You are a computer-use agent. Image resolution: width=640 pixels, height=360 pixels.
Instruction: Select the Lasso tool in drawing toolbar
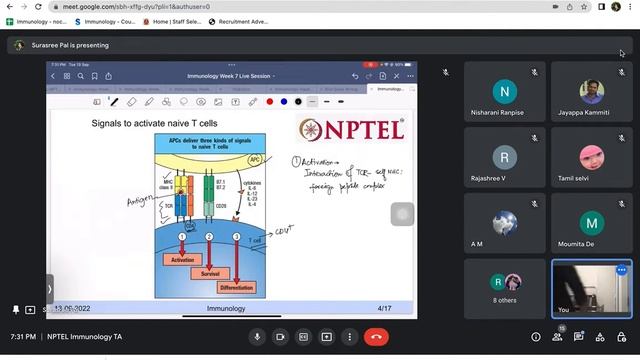pos(184,102)
